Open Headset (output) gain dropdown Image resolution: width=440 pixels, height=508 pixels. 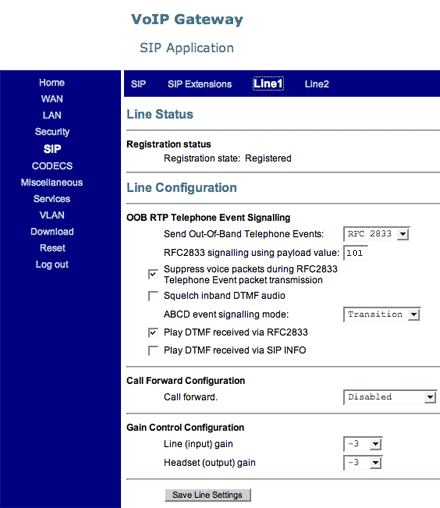(363, 463)
